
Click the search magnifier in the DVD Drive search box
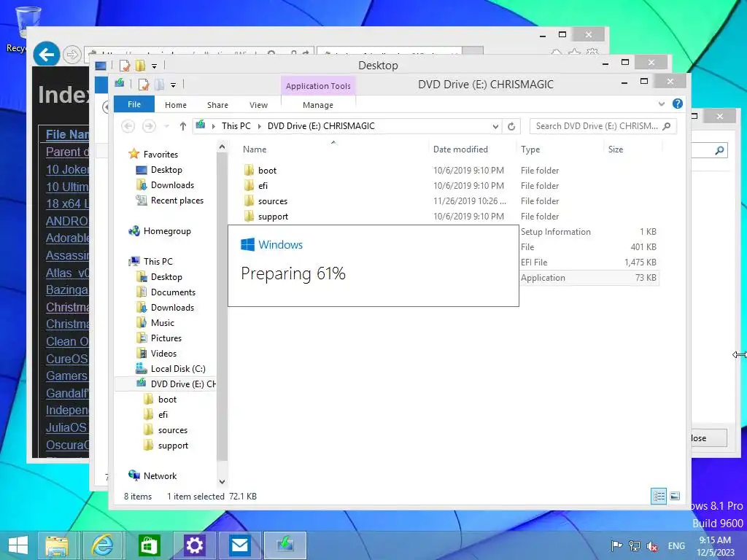pyautogui.click(x=667, y=126)
